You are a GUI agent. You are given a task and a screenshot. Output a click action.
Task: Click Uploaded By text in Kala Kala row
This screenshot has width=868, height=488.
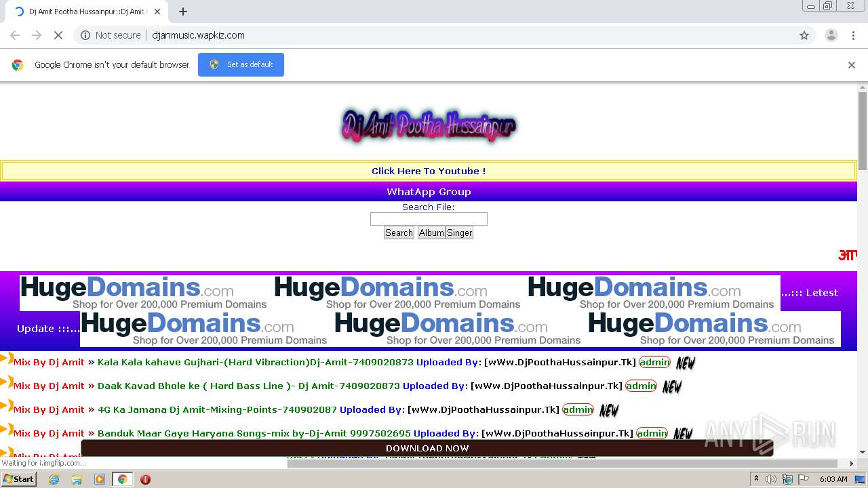tap(449, 362)
